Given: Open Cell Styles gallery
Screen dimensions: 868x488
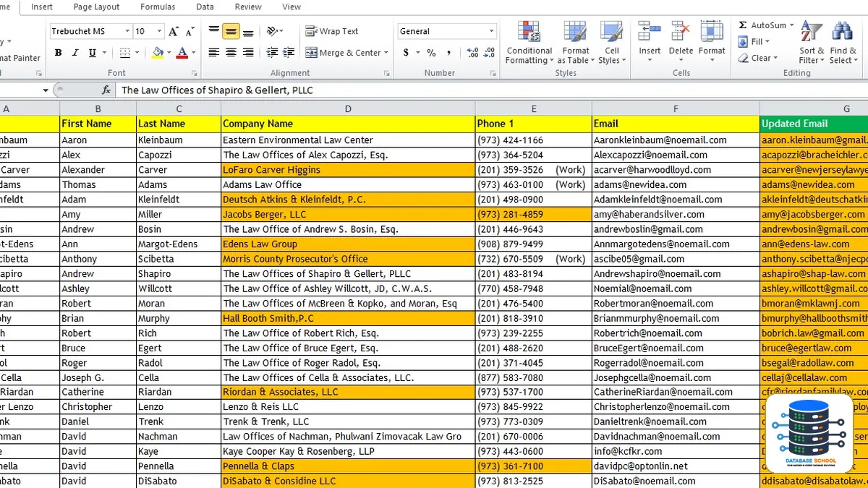Looking at the screenshot, I should [x=612, y=43].
